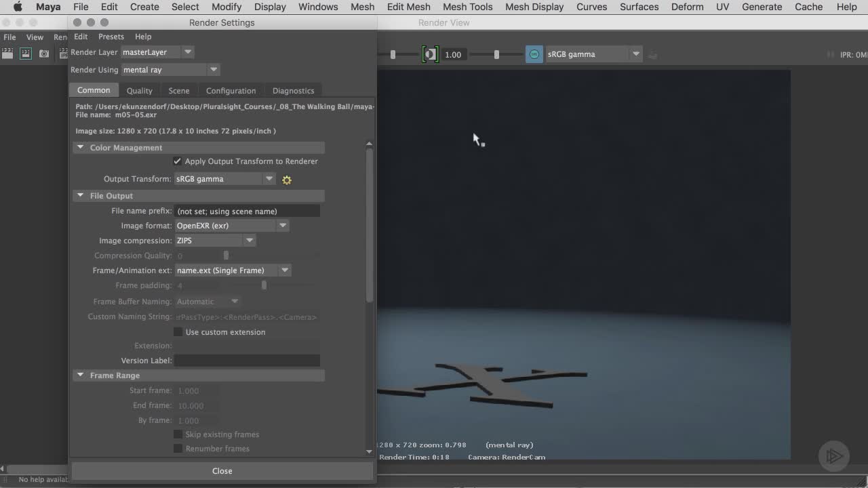Click the 'Camera: RenderCam' text in Render View

click(x=507, y=457)
